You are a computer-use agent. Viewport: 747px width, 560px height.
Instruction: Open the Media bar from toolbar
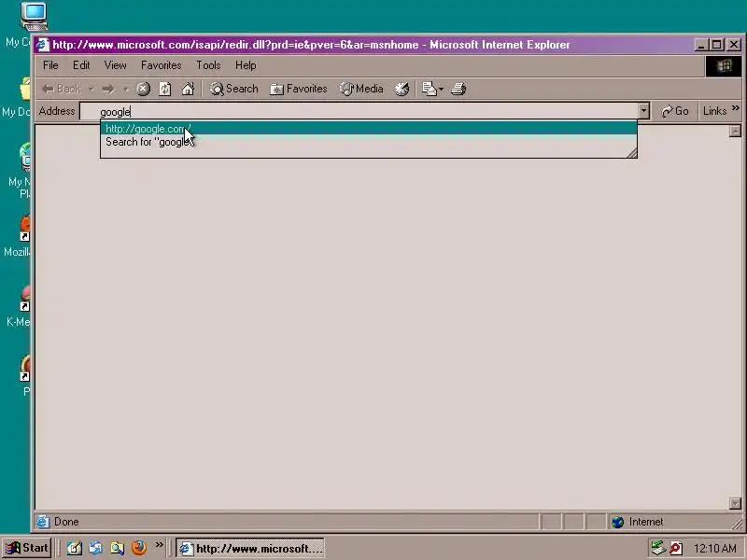pyautogui.click(x=361, y=89)
